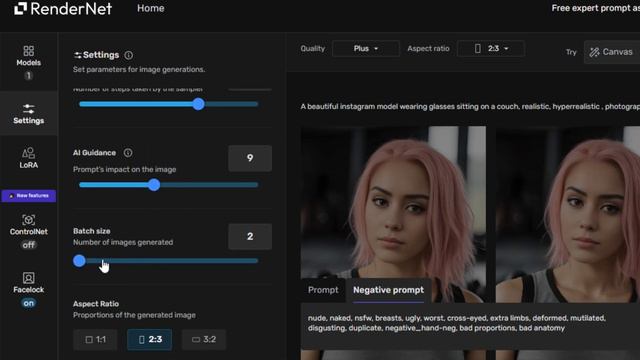The width and height of the screenshot is (640, 360).
Task: Click the first generated pink-hair image
Action: tap(393, 214)
